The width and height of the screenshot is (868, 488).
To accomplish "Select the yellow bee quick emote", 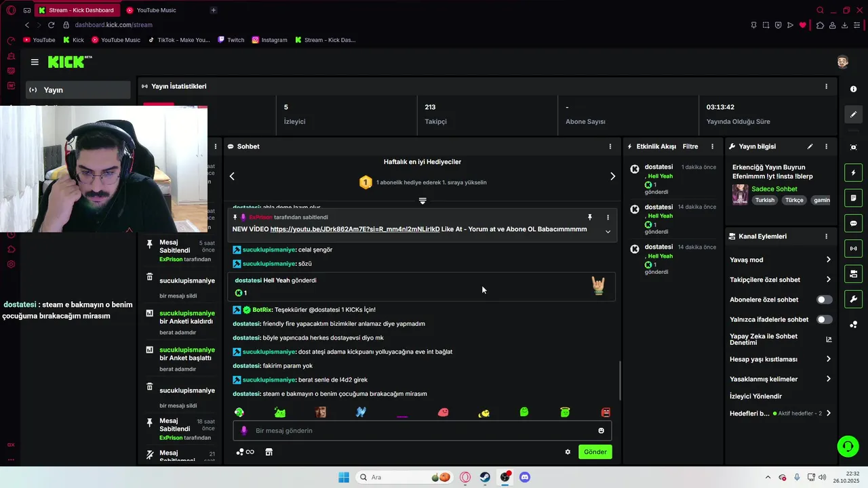I will tap(484, 412).
